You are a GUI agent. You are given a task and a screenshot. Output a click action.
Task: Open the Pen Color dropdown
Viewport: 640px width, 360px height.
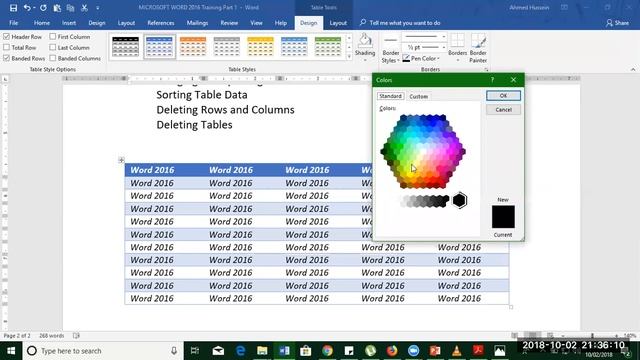coord(421,58)
